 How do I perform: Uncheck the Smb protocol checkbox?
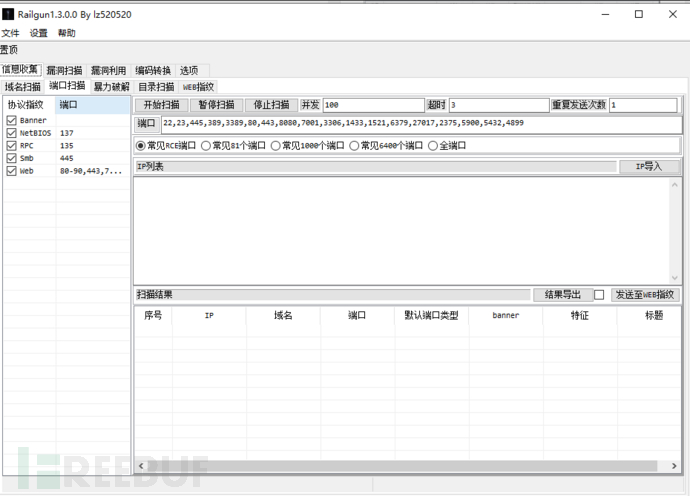(x=12, y=158)
